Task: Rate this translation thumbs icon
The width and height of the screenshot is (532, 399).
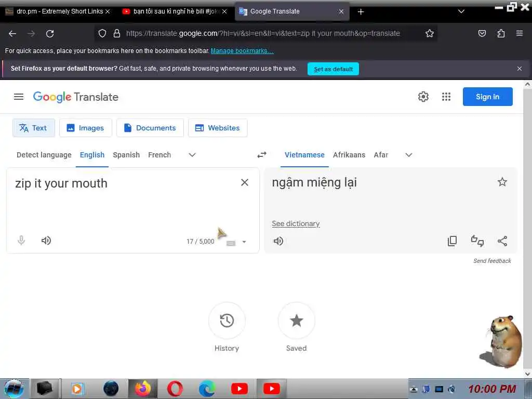Action: (477, 241)
